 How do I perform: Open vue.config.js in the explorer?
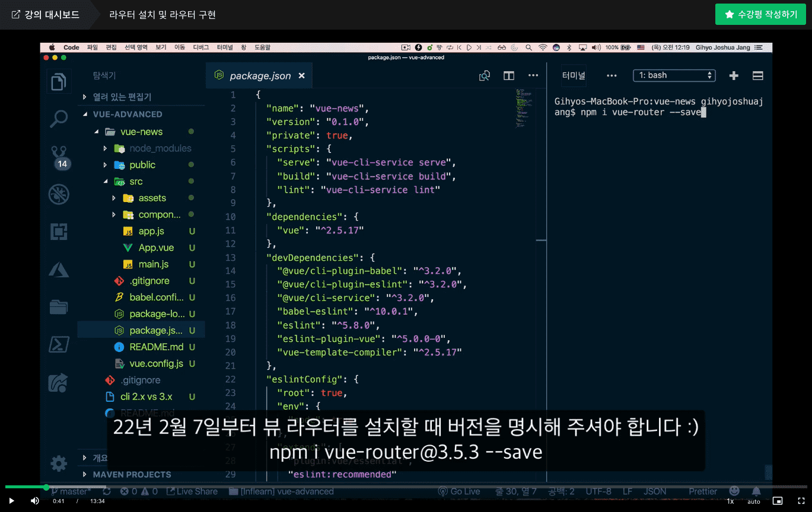pos(157,363)
